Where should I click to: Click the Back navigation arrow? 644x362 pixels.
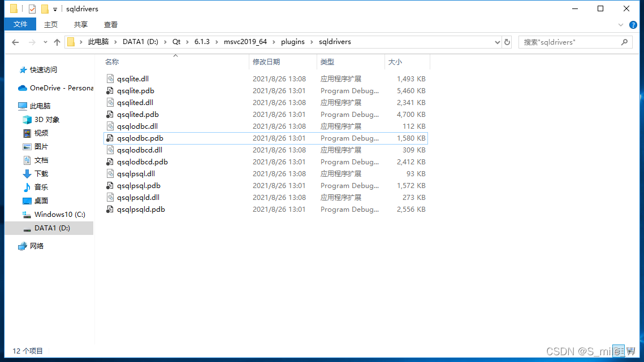(x=16, y=42)
